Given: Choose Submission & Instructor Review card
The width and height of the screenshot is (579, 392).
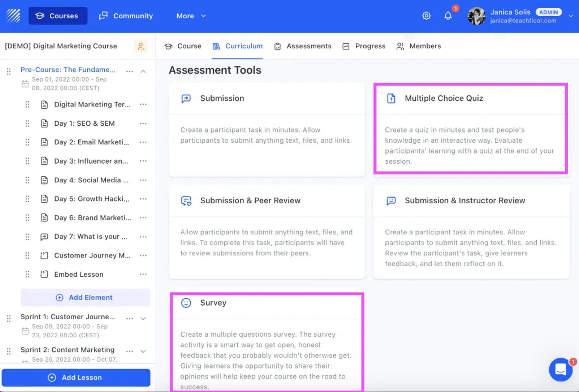Looking at the screenshot, I should 472,232.
